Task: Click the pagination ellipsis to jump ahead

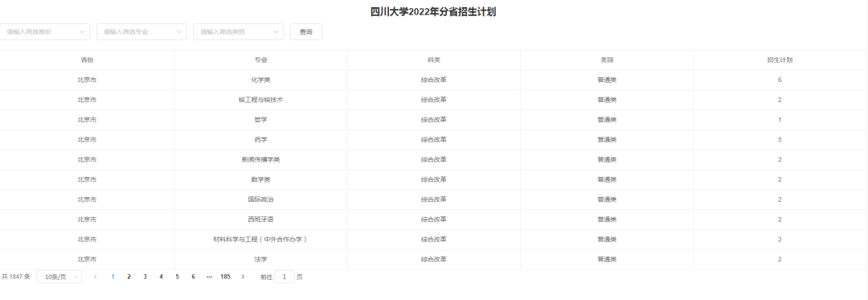Action: tap(209, 277)
